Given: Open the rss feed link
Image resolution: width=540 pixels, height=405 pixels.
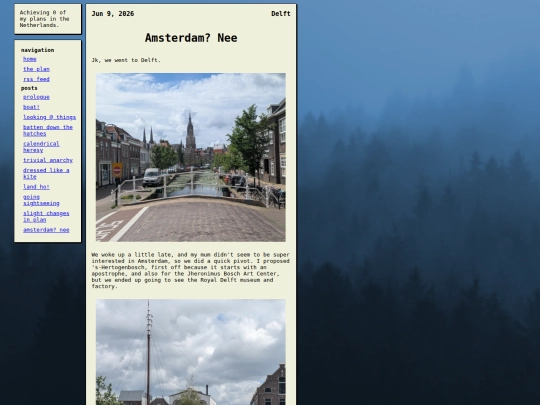Looking at the screenshot, I should pyautogui.click(x=36, y=79).
